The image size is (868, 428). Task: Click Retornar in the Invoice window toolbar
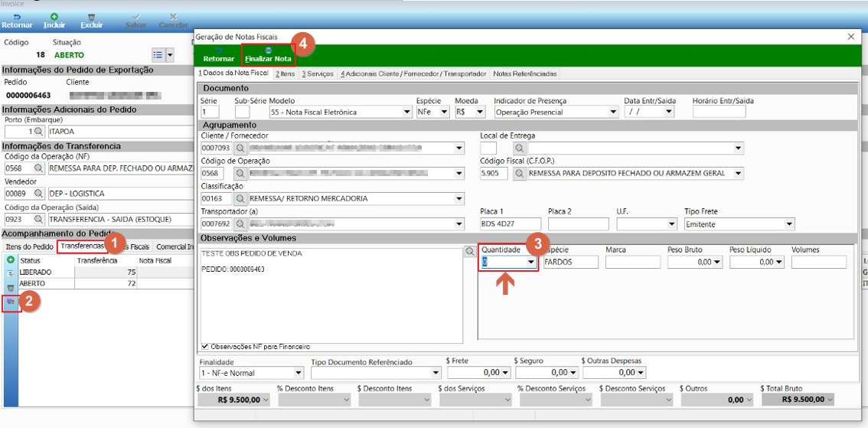pyautogui.click(x=17, y=21)
